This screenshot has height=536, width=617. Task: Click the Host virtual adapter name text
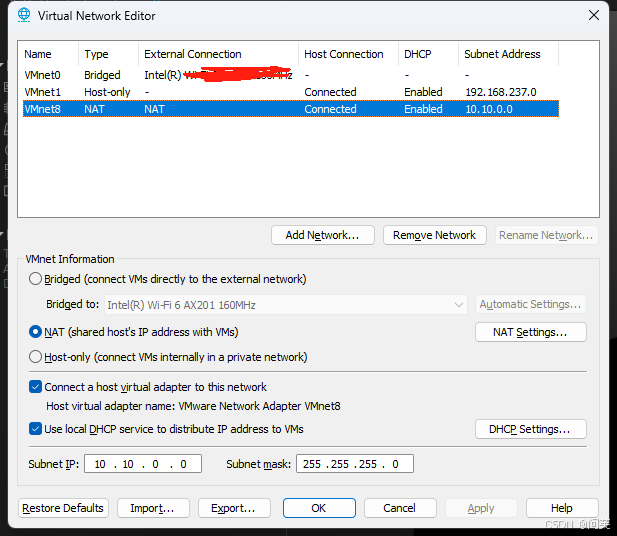click(193, 406)
